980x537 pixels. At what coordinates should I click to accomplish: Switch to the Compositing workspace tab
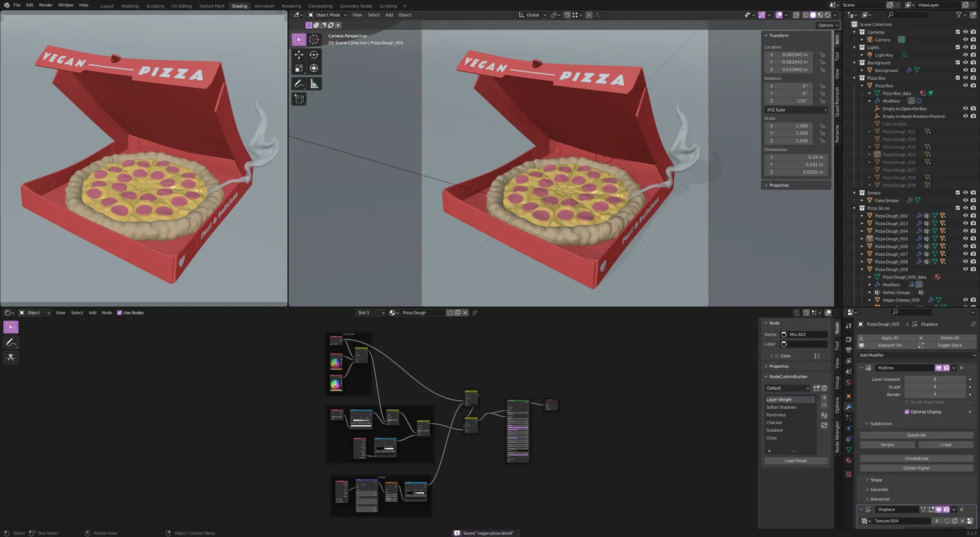(320, 6)
